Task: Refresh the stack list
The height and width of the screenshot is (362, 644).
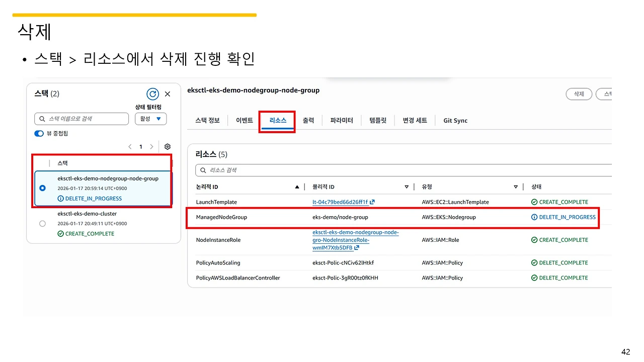Action: point(152,94)
